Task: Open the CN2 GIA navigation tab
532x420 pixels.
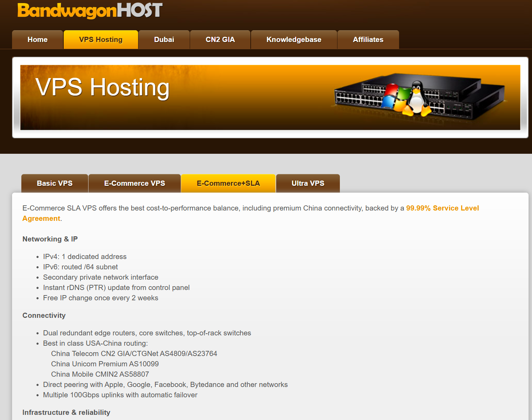Action: click(220, 40)
